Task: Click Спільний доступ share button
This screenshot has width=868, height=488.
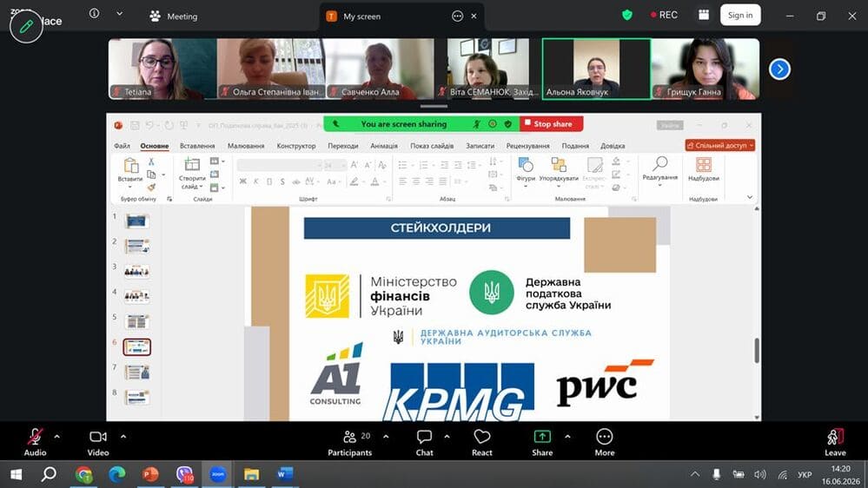Action: click(x=720, y=146)
